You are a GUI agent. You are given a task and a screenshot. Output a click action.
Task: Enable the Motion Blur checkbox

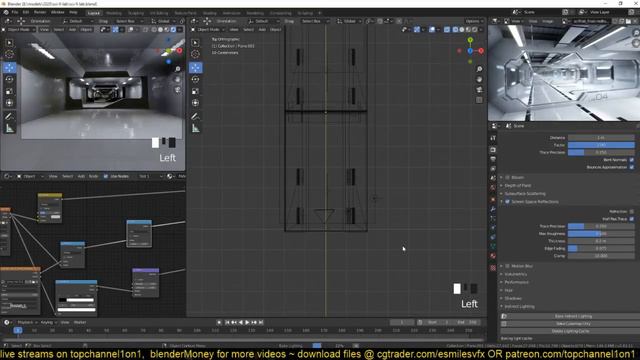508,266
